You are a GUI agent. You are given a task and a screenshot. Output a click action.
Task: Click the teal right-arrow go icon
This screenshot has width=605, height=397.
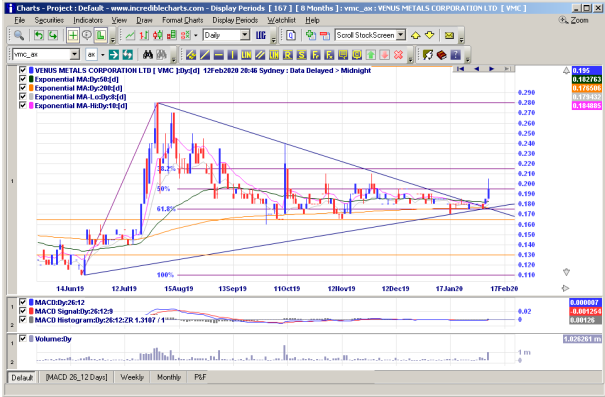pos(114,55)
